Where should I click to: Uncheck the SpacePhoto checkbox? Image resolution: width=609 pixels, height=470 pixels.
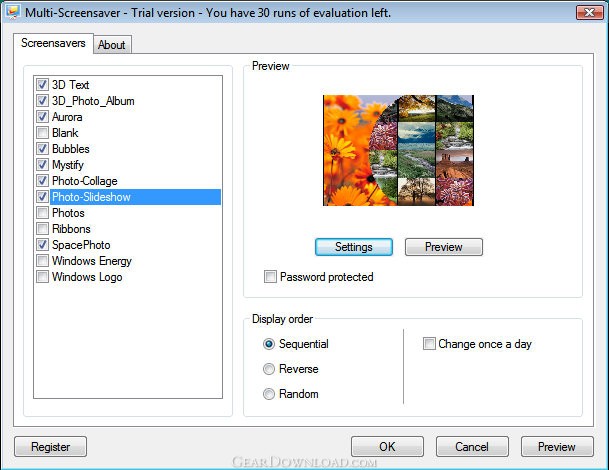click(42, 245)
